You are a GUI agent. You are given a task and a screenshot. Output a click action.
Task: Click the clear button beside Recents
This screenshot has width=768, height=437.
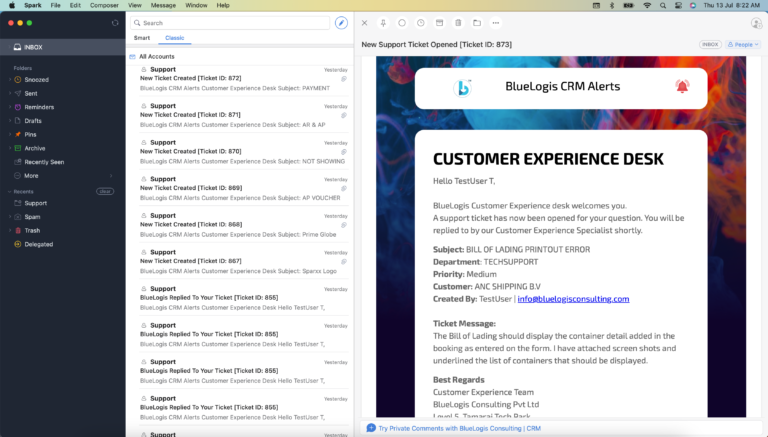coord(104,191)
